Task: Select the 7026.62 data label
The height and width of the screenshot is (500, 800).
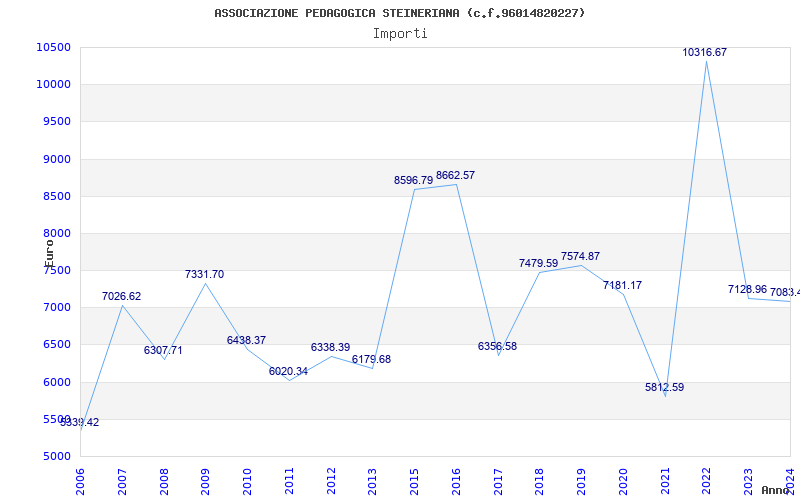Action: coord(121,296)
